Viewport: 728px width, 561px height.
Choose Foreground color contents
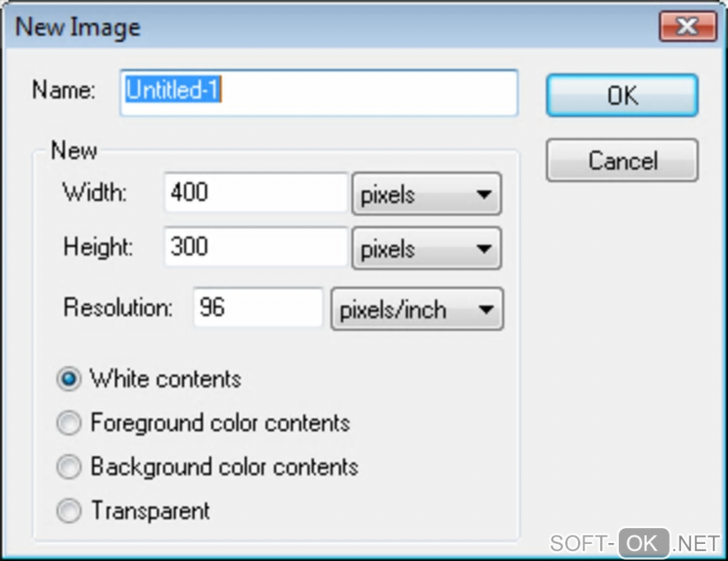tap(69, 423)
